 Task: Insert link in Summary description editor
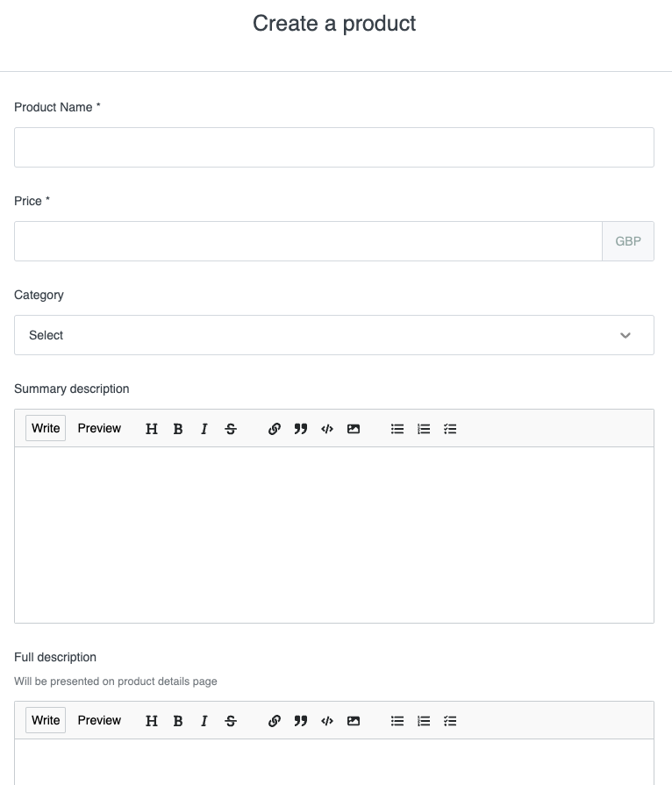[275, 429]
